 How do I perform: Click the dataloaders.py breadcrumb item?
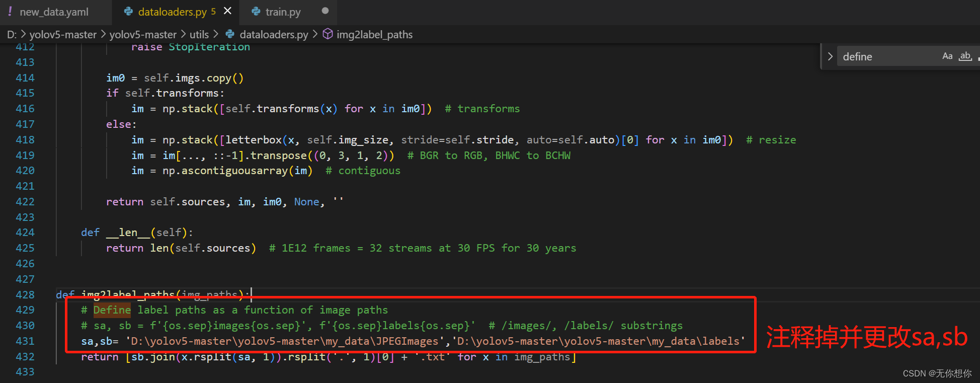click(x=274, y=35)
